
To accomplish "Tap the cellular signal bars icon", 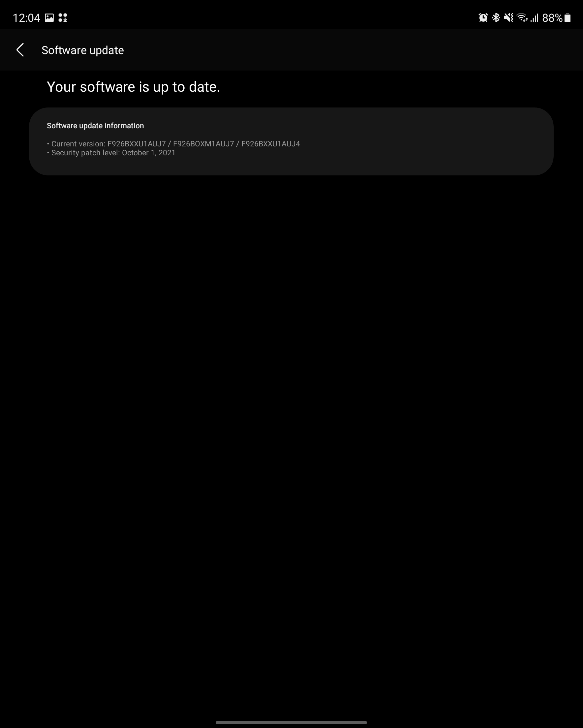I will [x=534, y=17].
